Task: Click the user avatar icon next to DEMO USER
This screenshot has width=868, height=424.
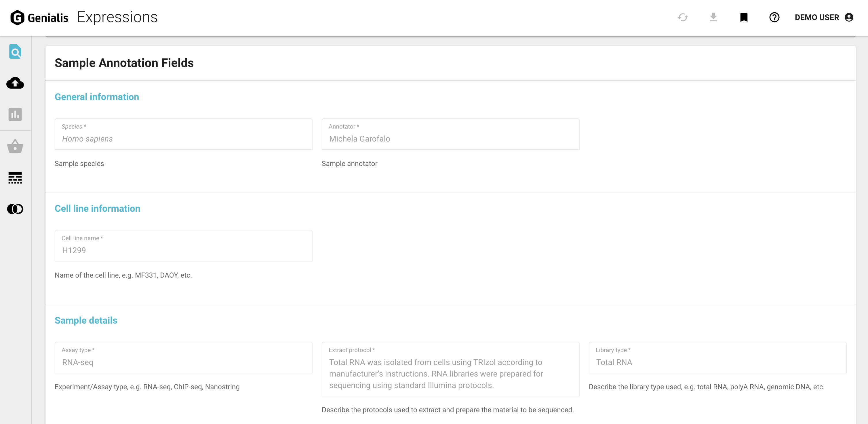Action: pos(850,17)
